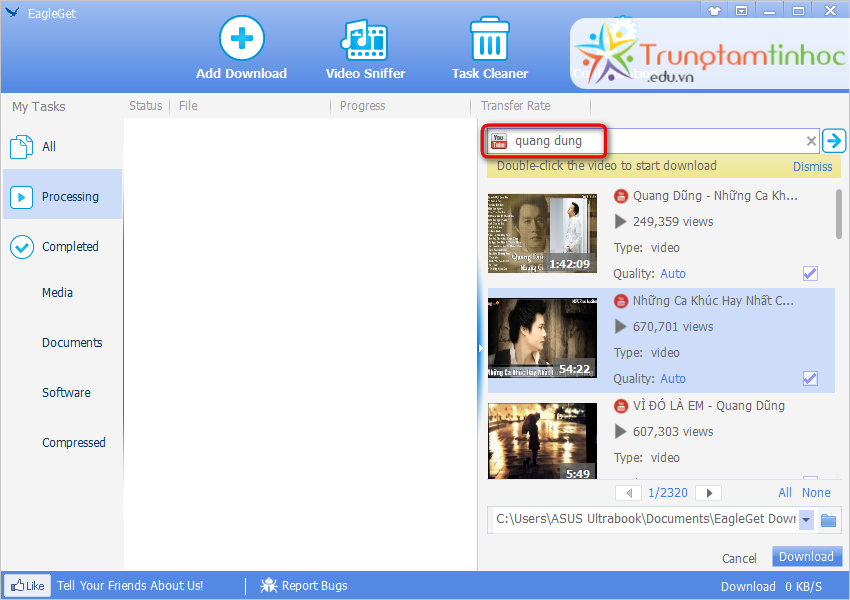850x600 pixels.
Task: Select the 5:49 video thumbnail
Action: tap(542, 441)
